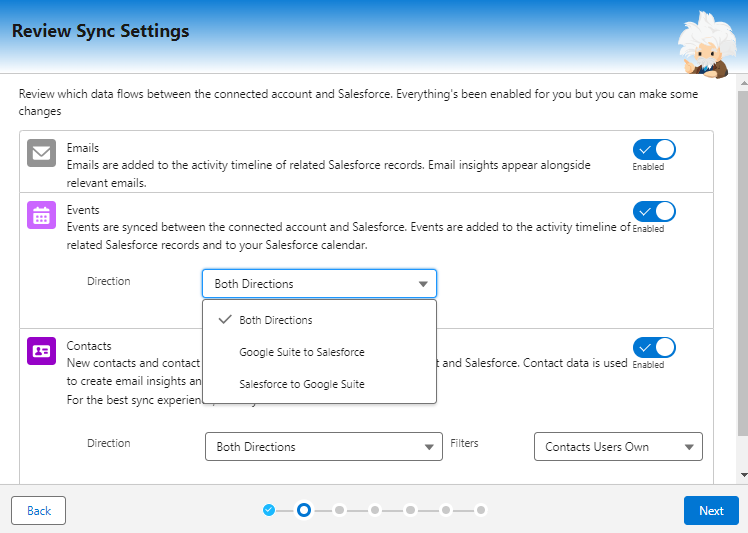Select Both Directions menu option
The image size is (748, 533).
click(x=276, y=320)
